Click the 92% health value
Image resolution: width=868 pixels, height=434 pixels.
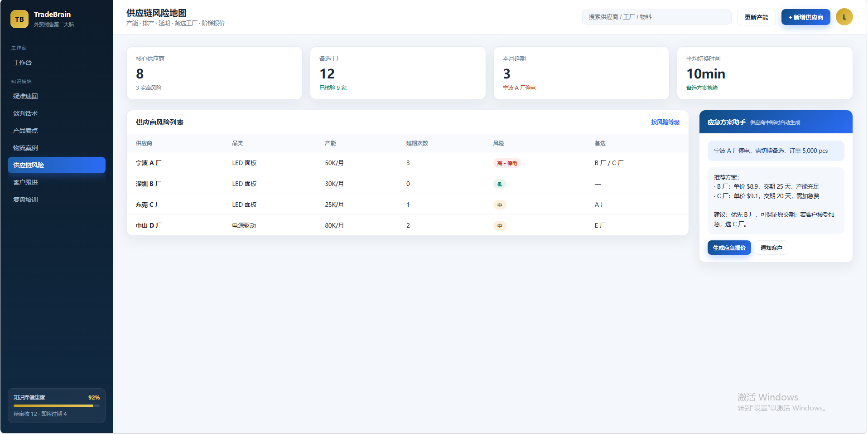(x=94, y=398)
